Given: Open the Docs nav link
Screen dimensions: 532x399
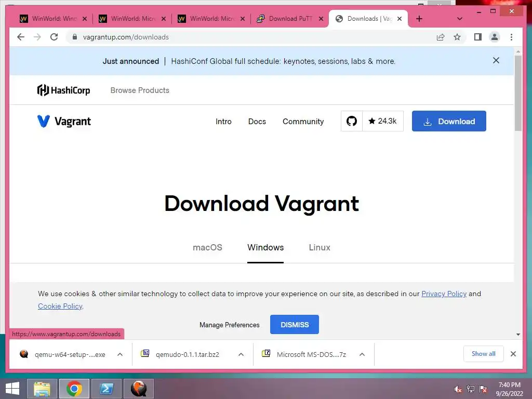Looking at the screenshot, I should point(257,122).
